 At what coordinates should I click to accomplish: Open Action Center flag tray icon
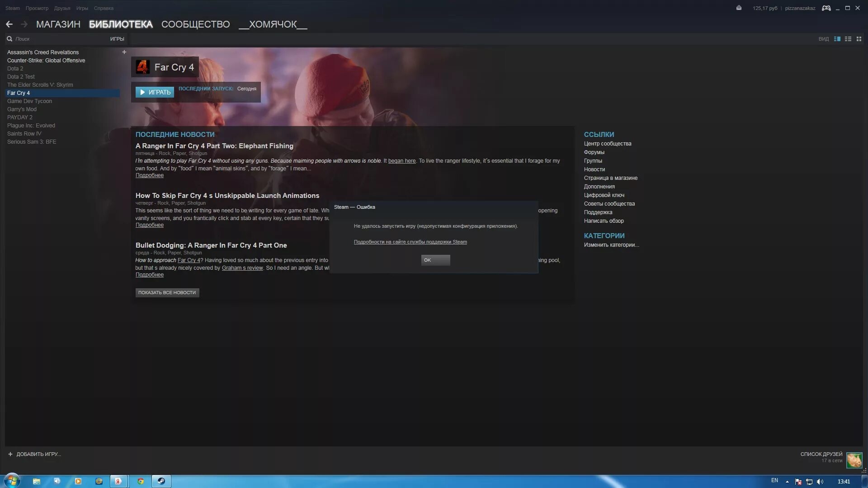(798, 482)
